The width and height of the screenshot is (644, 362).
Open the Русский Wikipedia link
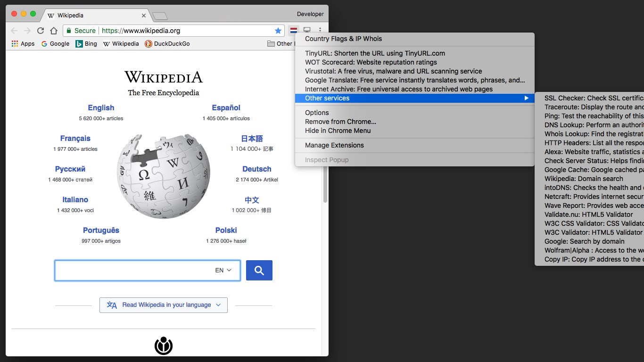(x=70, y=169)
